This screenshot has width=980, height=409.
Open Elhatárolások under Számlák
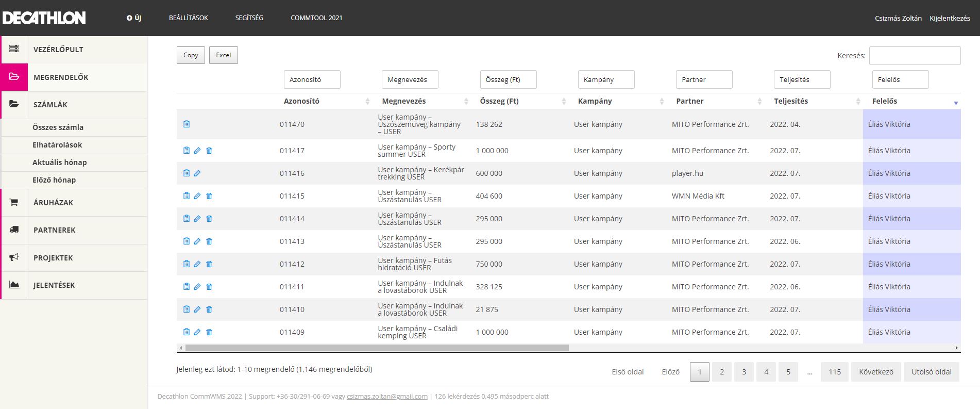[x=57, y=145]
